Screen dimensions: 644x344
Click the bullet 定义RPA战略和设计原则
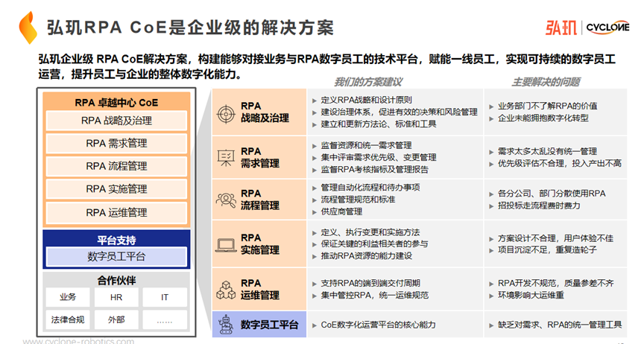(x=366, y=100)
